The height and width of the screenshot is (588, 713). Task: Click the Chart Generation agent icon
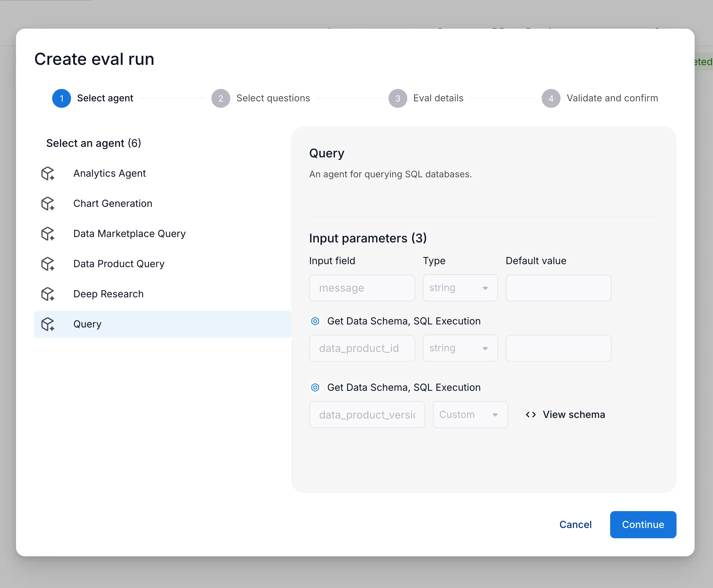coord(48,204)
